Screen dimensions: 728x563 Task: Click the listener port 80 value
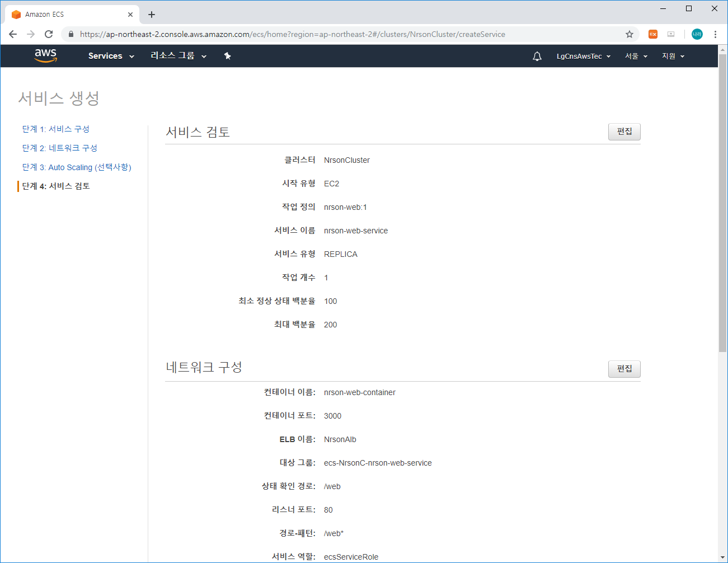(x=328, y=510)
